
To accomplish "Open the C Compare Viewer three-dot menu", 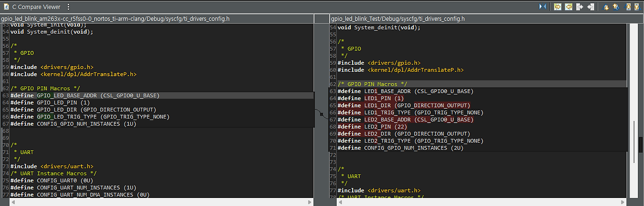I will 68,7.
